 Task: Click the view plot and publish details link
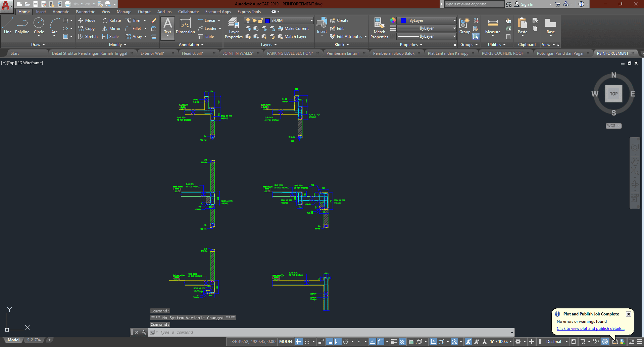(590, 329)
